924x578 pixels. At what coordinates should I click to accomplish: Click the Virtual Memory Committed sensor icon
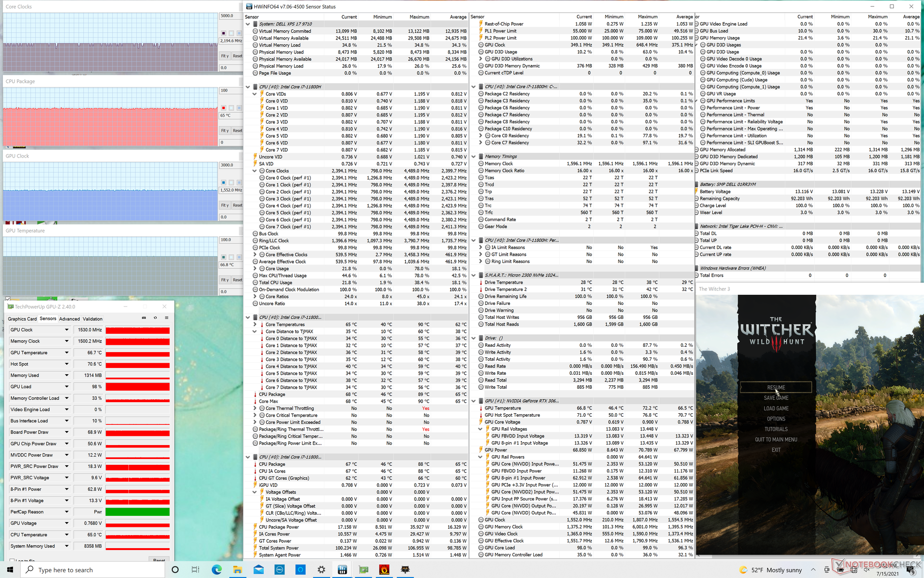pyautogui.click(x=255, y=31)
